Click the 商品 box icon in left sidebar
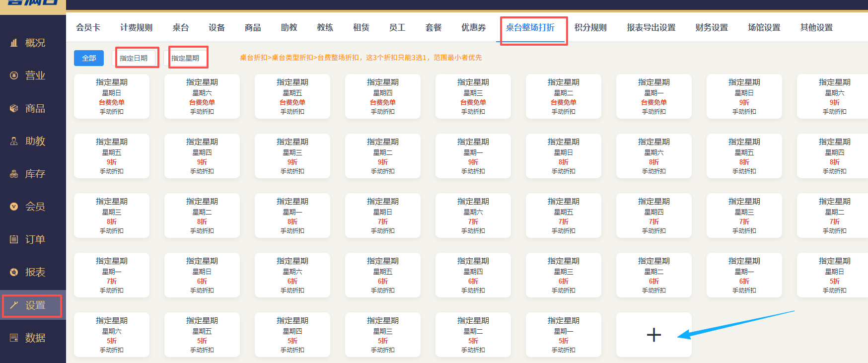Image resolution: width=868 pixels, height=363 pixels. click(14, 108)
